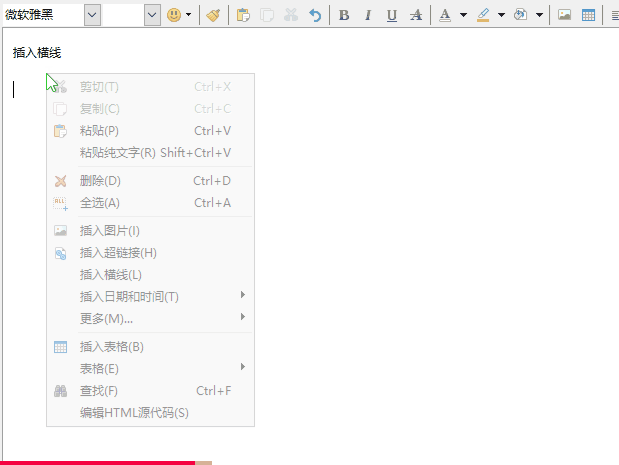Click the cut scissors icon in toolbar
This screenshot has width=619, height=465.
click(291, 15)
